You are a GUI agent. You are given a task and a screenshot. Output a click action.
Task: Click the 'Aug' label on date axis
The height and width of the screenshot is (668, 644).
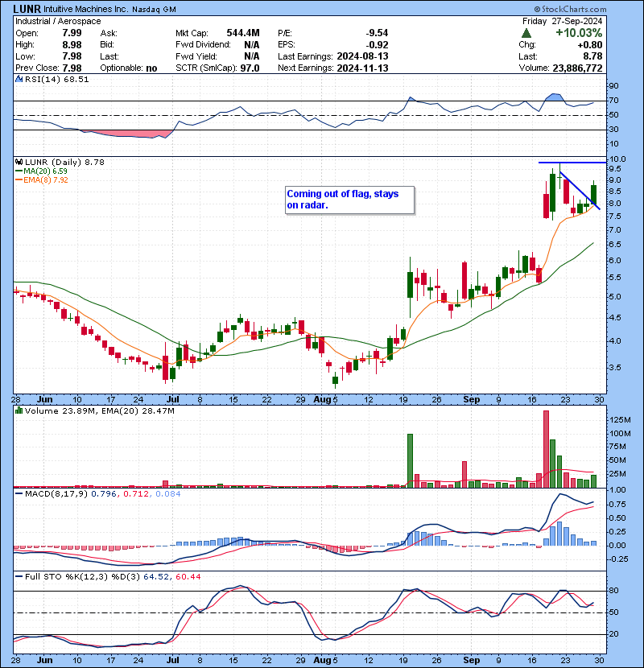click(x=322, y=399)
